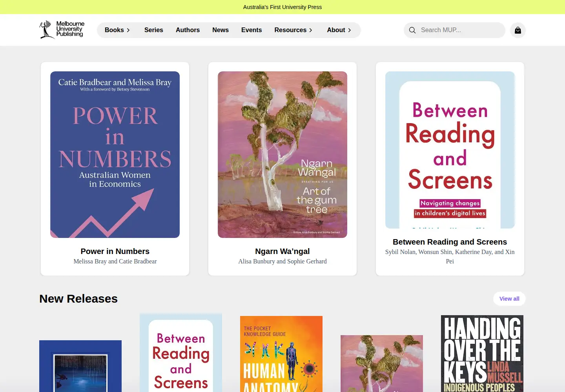Open the blue-cover book in New Releases
Viewport: 565px width, 392px height.
[x=80, y=366]
